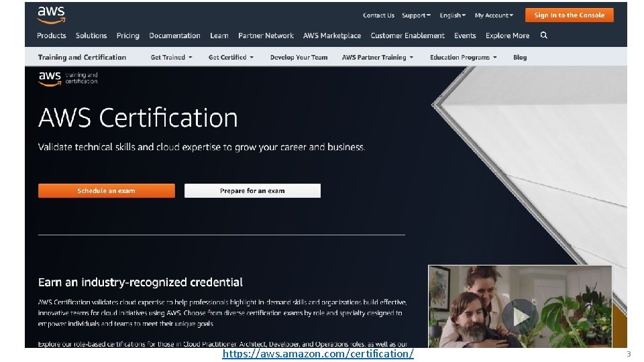Click the Schedule an exam button

pos(107,190)
